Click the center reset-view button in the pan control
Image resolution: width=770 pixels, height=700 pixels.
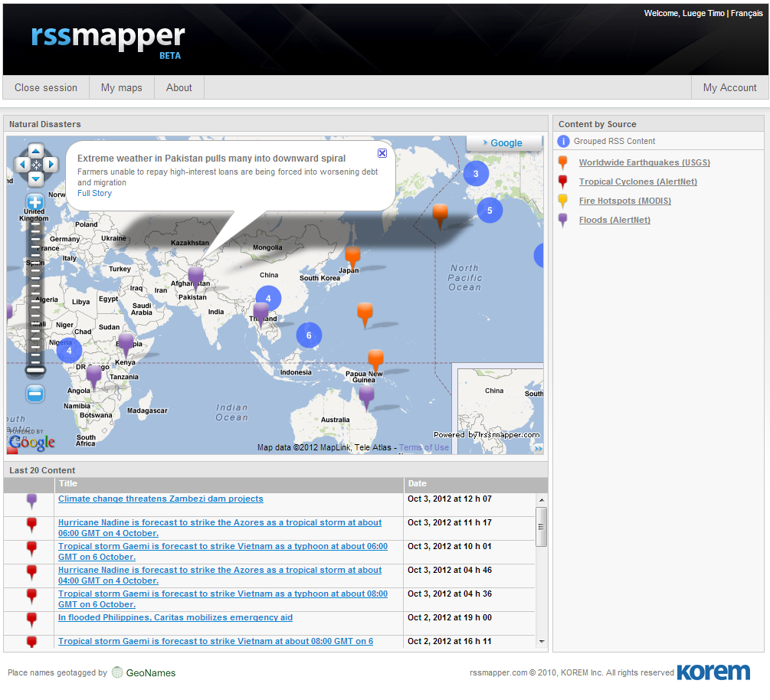[36, 165]
